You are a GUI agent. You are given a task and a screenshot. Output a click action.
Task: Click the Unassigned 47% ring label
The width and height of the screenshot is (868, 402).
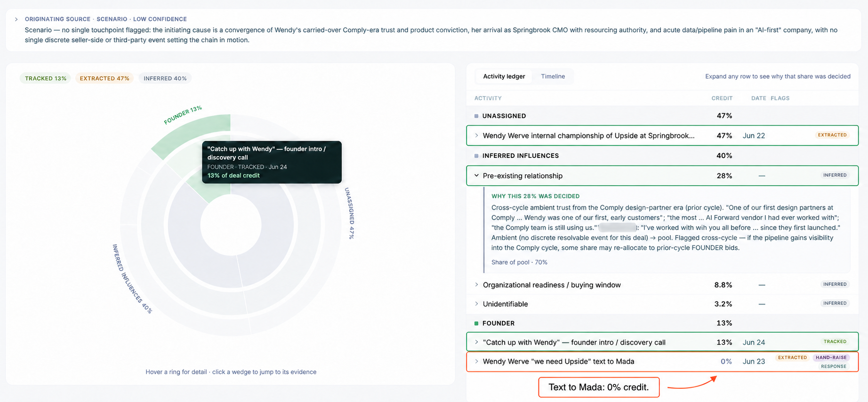coord(349,213)
